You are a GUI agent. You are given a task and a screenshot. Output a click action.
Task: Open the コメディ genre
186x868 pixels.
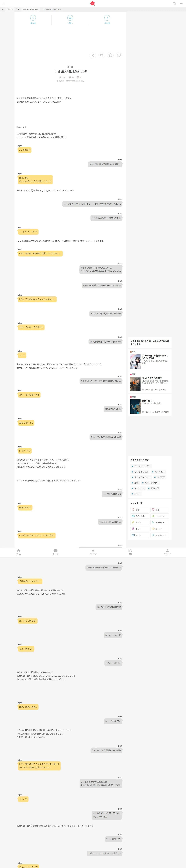160,529
